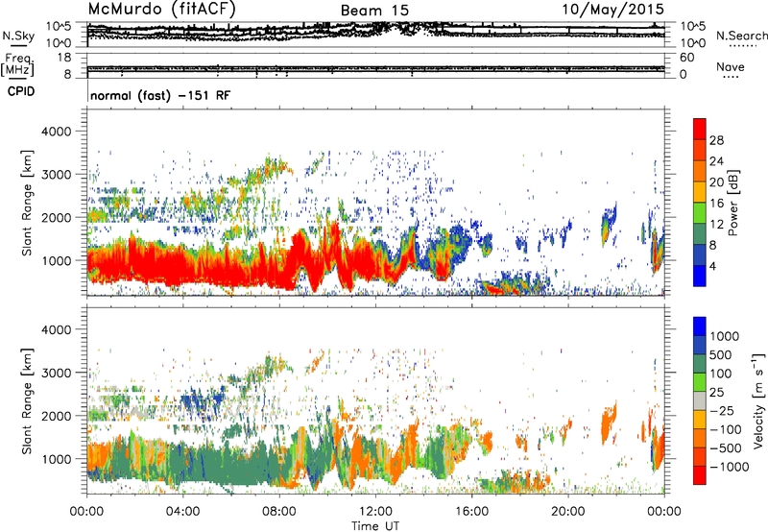The image size is (768, 532).
Task: Click the date '10/May/2015'
Action: coord(612,10)
